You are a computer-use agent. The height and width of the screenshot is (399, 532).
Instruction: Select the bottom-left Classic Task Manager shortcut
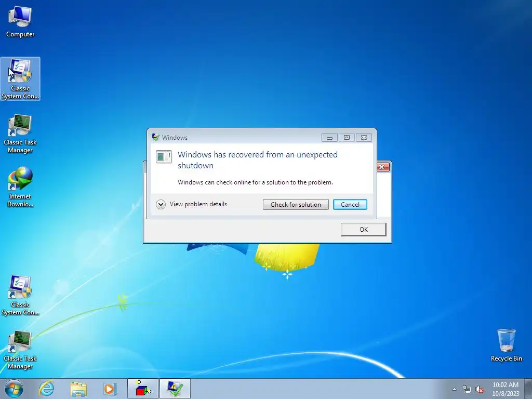[x=20, y=350]
